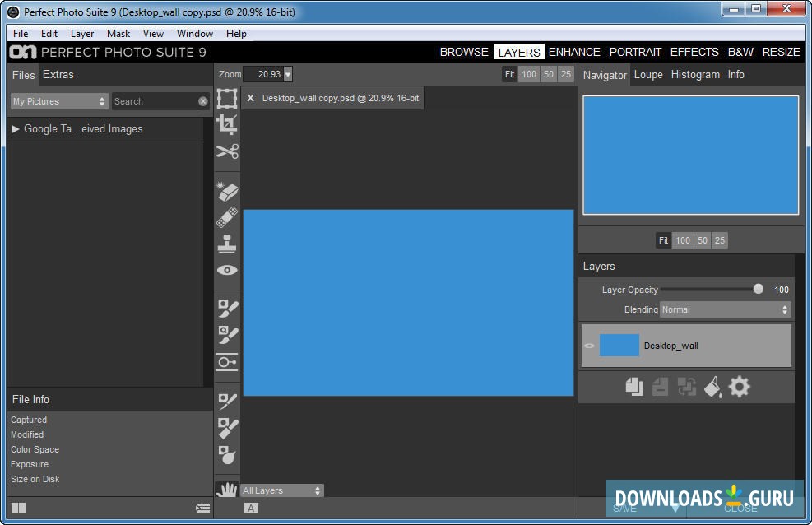The width and height of the screenshot is (812, 525).
Task: Click the fill layer paint bucket icon
Action: [x=712, y=387]
